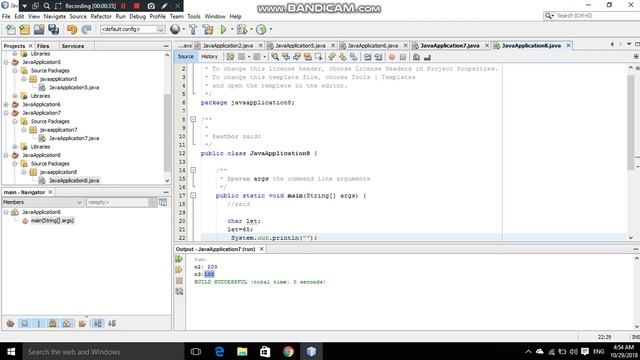
Task: Open the Tools menu
Action: pyautogui.click(x=194, y=16)
